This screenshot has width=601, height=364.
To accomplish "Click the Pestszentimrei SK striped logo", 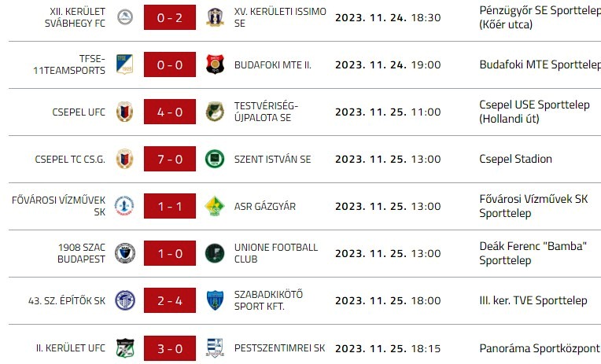I will [x=215, y=347].
